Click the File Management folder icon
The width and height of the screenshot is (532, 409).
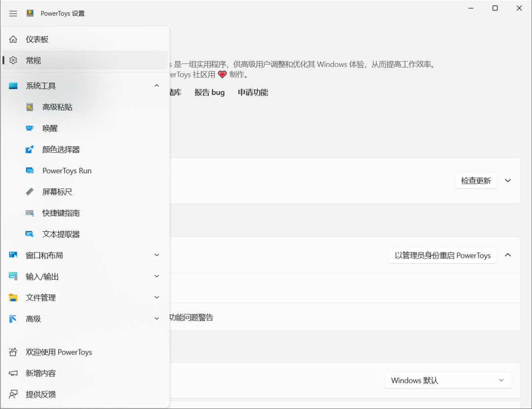pos(13,298)
